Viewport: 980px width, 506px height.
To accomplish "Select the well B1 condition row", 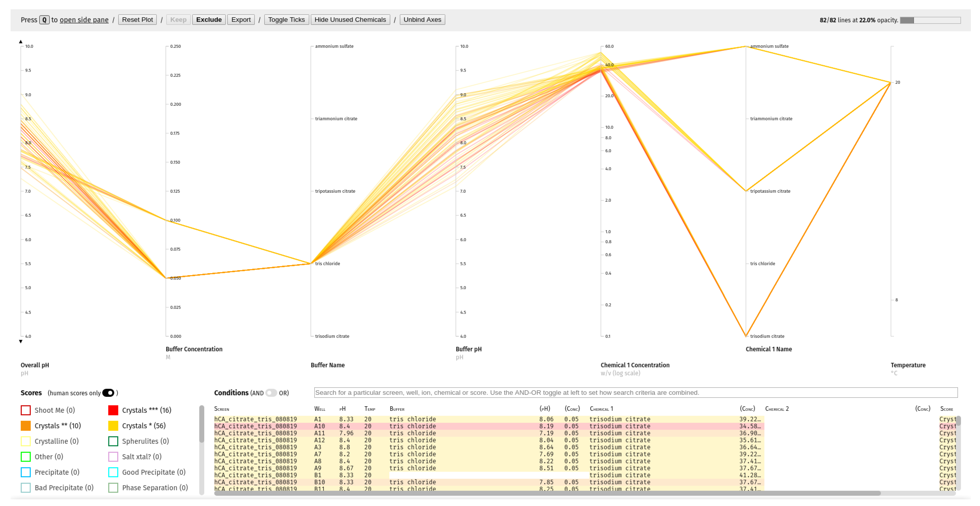I will pyautogui.click(x=585, y=475).
